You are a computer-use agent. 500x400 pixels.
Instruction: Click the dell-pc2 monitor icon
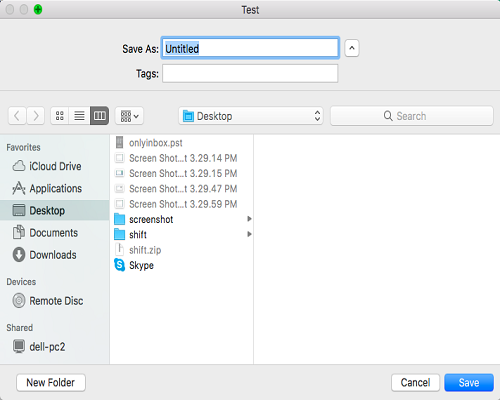(x=19, y=346)
